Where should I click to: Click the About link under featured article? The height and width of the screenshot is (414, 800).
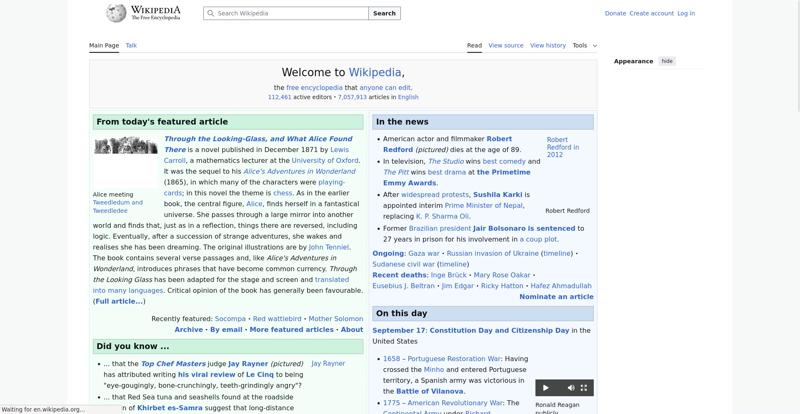point(352,330)
